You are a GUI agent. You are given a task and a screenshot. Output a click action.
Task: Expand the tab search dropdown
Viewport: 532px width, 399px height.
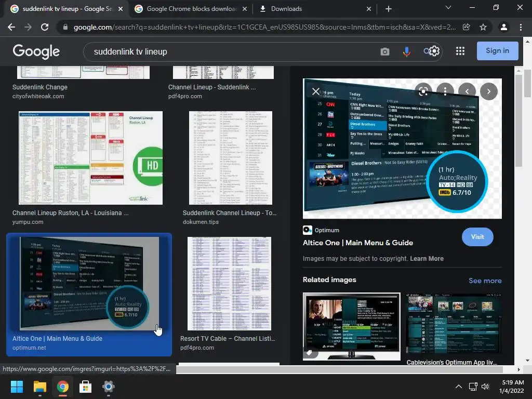click(x=448, y=7)
